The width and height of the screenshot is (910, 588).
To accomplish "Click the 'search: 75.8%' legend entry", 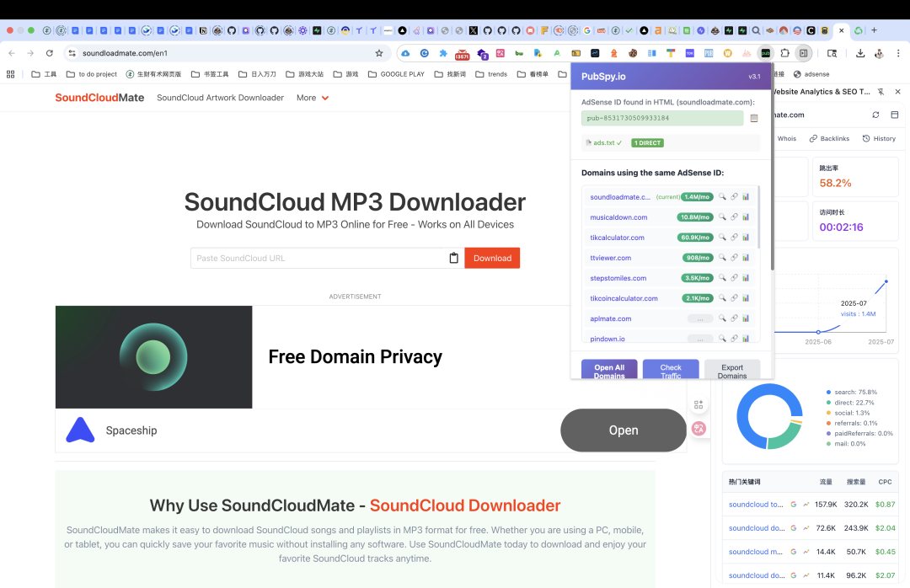I will [x=851, y=392].
